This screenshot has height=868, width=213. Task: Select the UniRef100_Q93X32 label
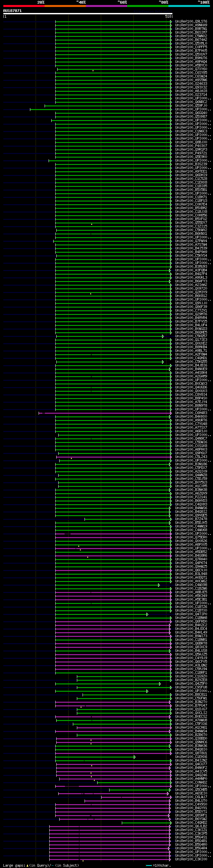click(191, 87)
